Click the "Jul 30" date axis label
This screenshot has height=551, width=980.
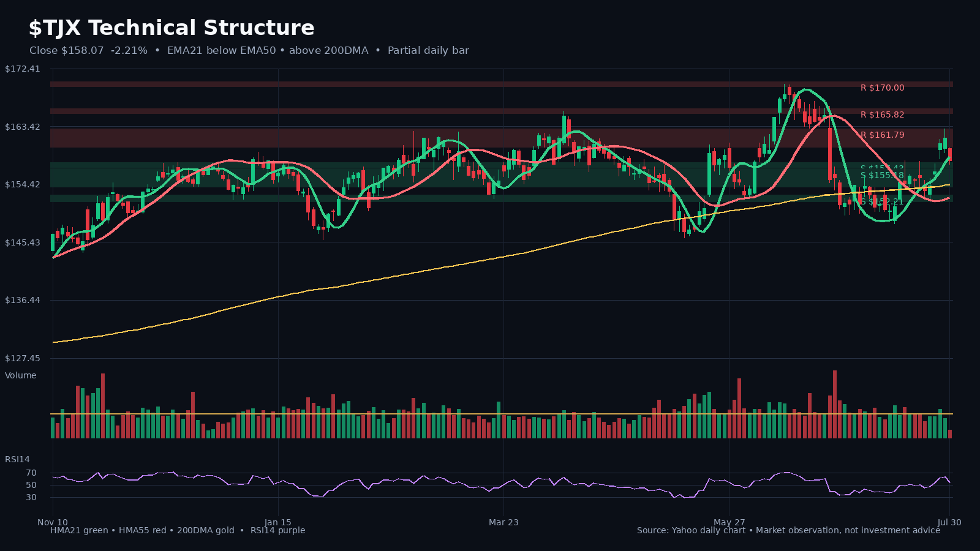tap(949, 523)
